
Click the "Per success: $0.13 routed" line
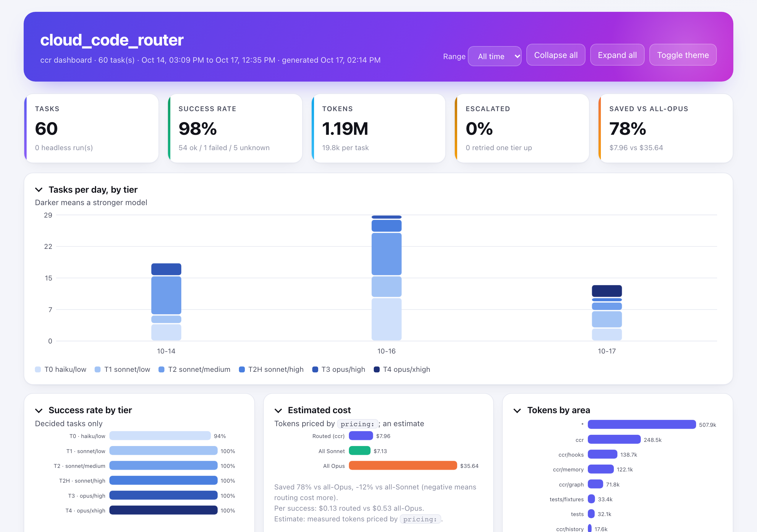tap(349, 508)
